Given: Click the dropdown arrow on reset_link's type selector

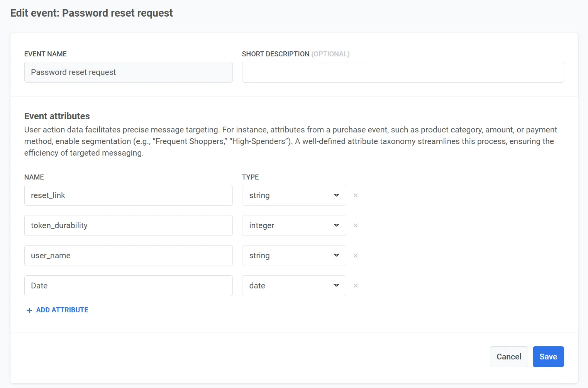Looking at the screenshot, I should pos(336,195).
